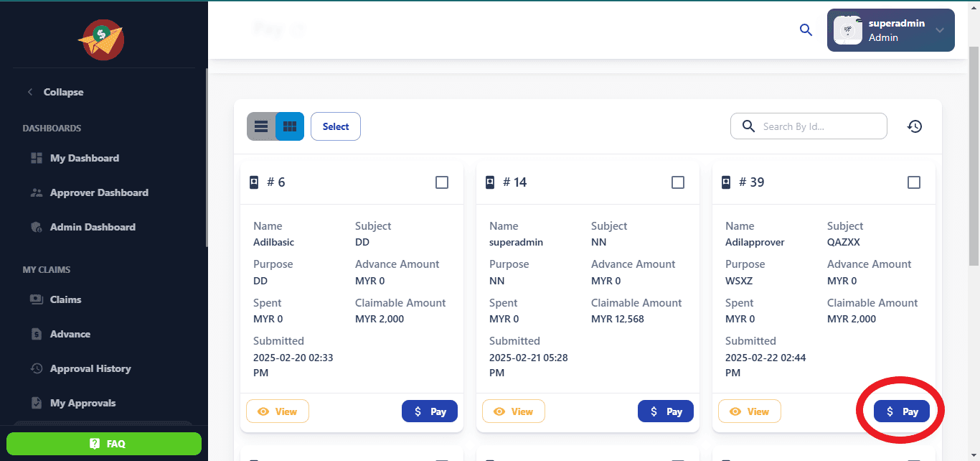Select claim # 14 using its checkbox
Viewport: 980px width, 461px height.
pyautogui.click(x=678, y=182)
